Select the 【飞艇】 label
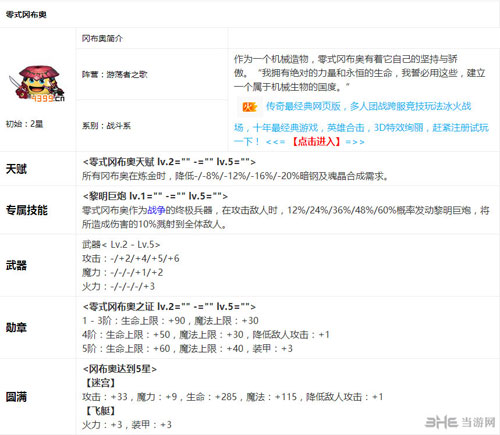Viewport: 500px width, 435px height. (101, 411)
